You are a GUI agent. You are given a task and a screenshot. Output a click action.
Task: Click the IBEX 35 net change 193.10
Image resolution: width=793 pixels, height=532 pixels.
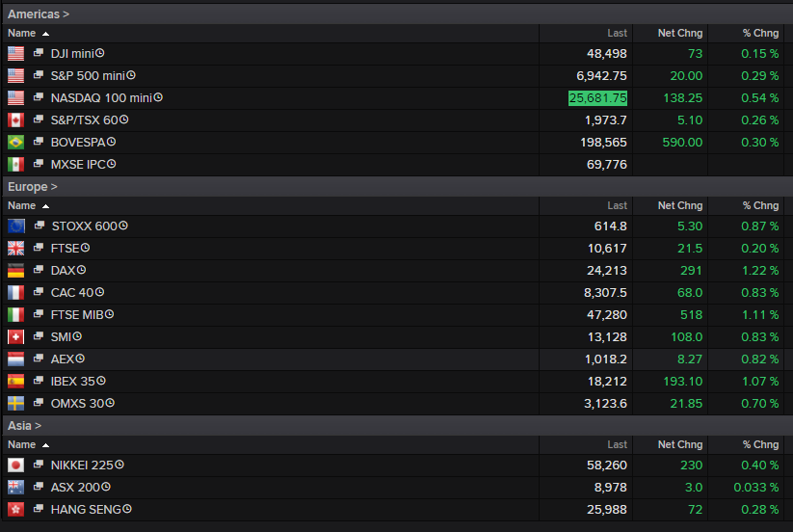[683, 382]
